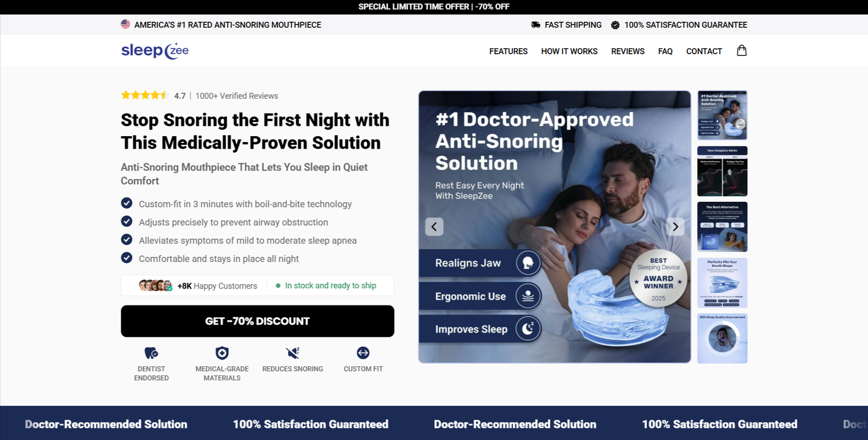Click the Realigns Jaw head icon

(x=528, y=263)
